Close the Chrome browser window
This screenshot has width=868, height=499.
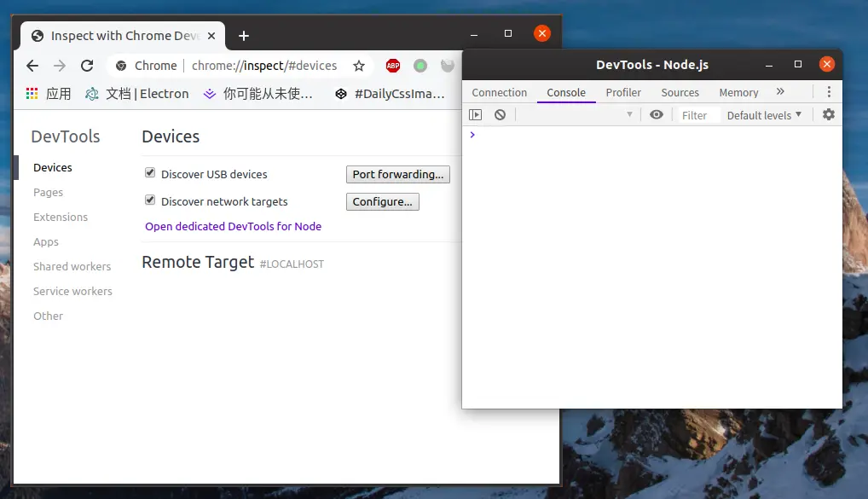[542, 33]
